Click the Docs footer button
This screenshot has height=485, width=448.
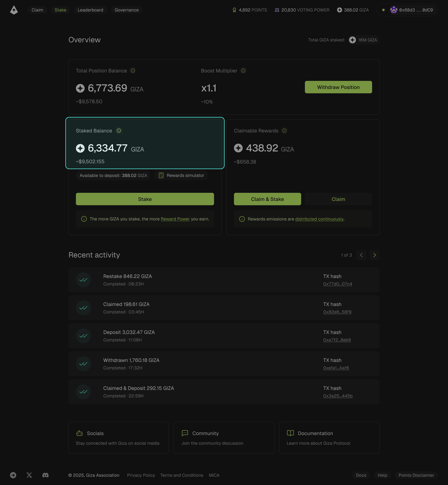361,475
